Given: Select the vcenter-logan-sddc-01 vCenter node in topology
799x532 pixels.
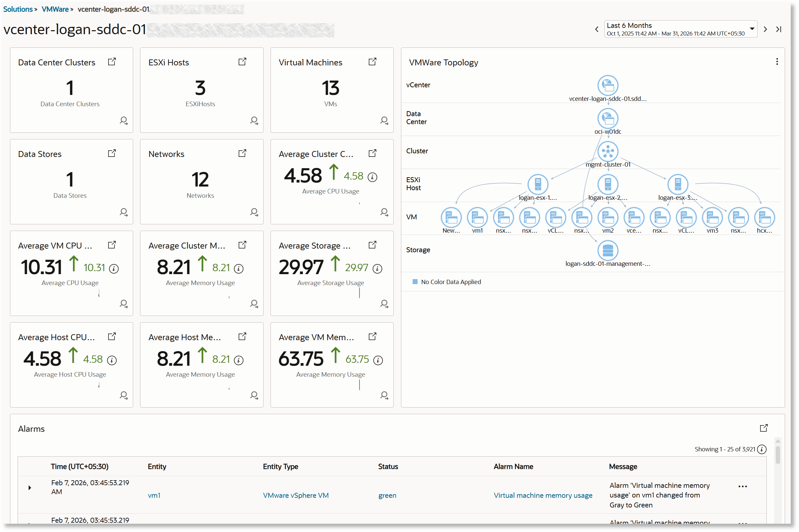Looking at the screenshot, I should coord(607,85).
